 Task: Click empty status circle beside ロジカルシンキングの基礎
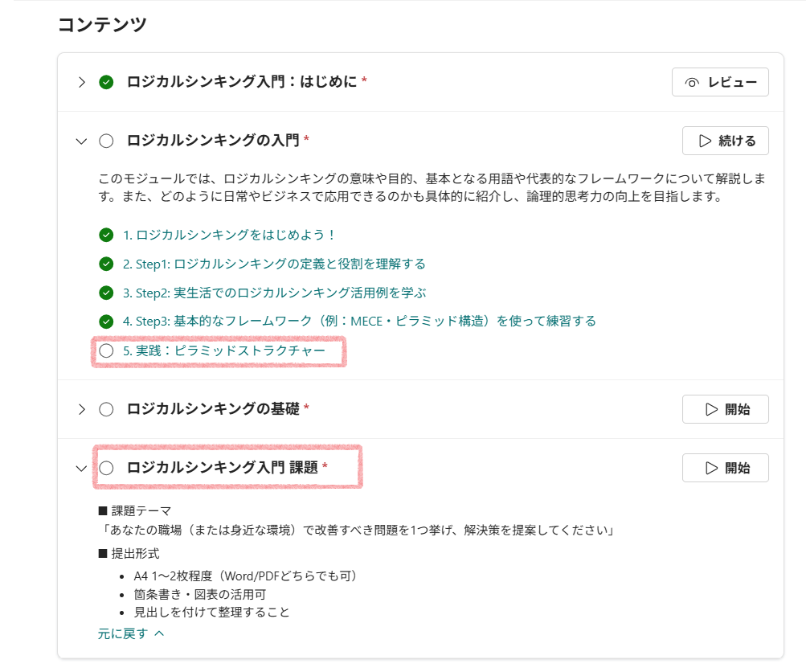point(106,409)
